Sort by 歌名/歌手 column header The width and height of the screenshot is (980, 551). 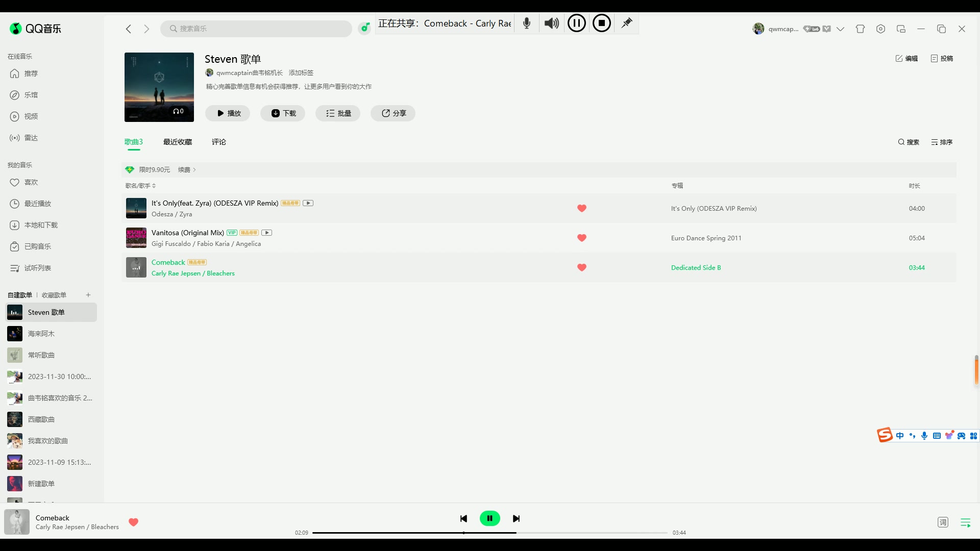140,186
